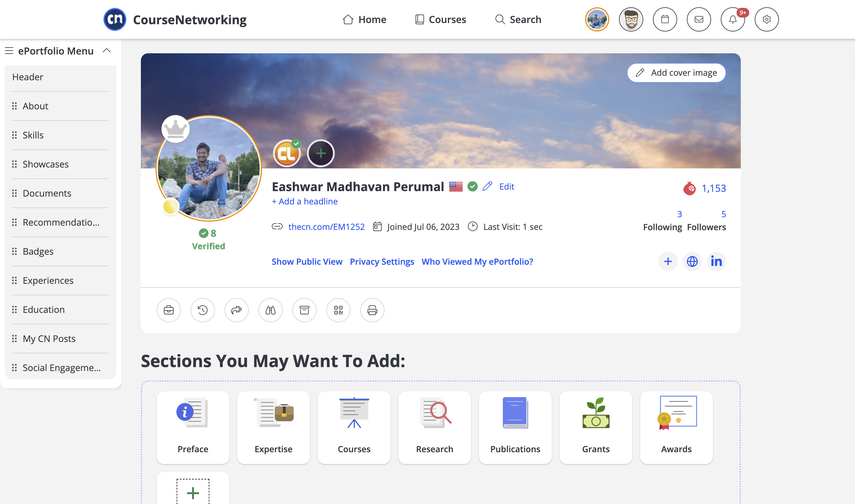Click Who Viewed My ePortfolio?
The height and width of the screenshot is (504, 855).
point(477,261)
